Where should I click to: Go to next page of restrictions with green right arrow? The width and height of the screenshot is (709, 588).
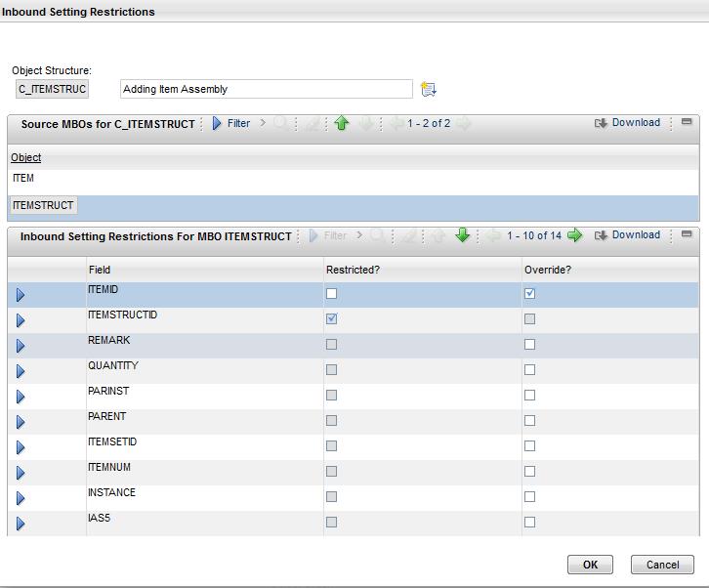tap(574, 235)
